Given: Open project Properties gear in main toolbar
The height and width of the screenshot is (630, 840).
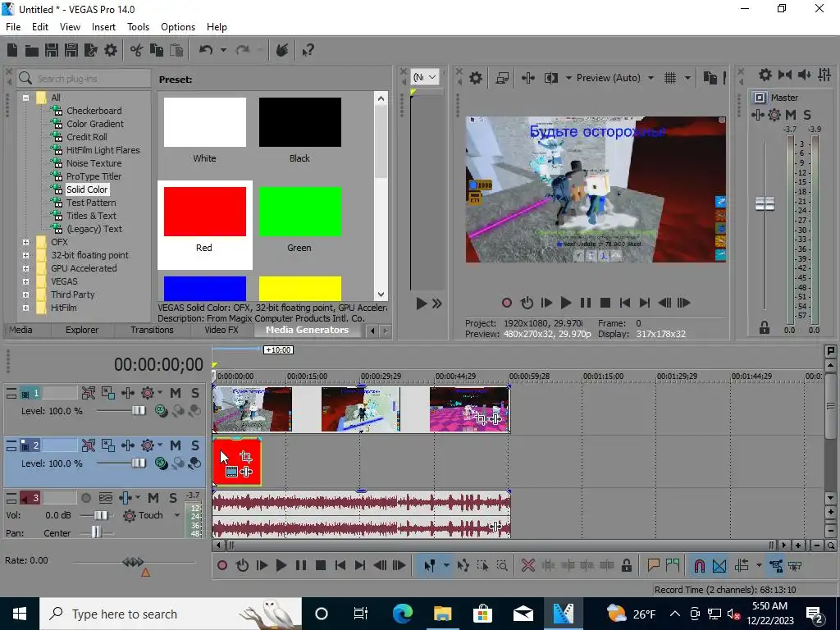Looking at the screenshot, I should coord(111,50).
